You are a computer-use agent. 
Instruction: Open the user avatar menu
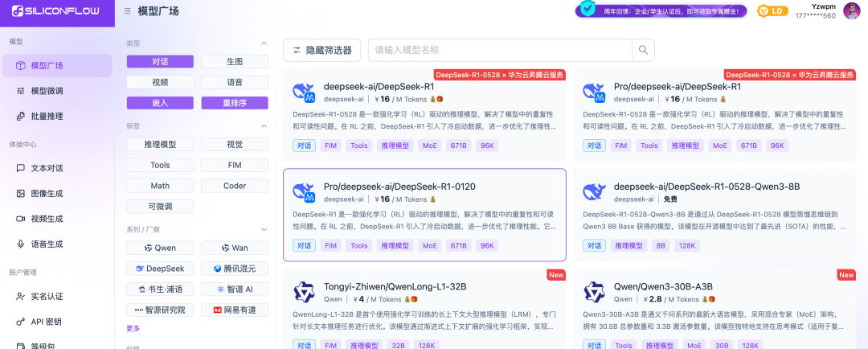click(x=851, y=10)
